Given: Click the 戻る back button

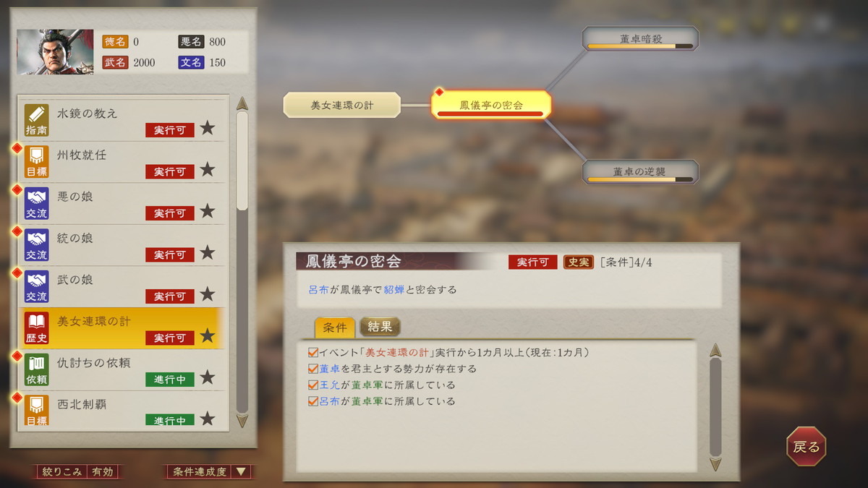Looking at the screenshot, I should 807,447.
